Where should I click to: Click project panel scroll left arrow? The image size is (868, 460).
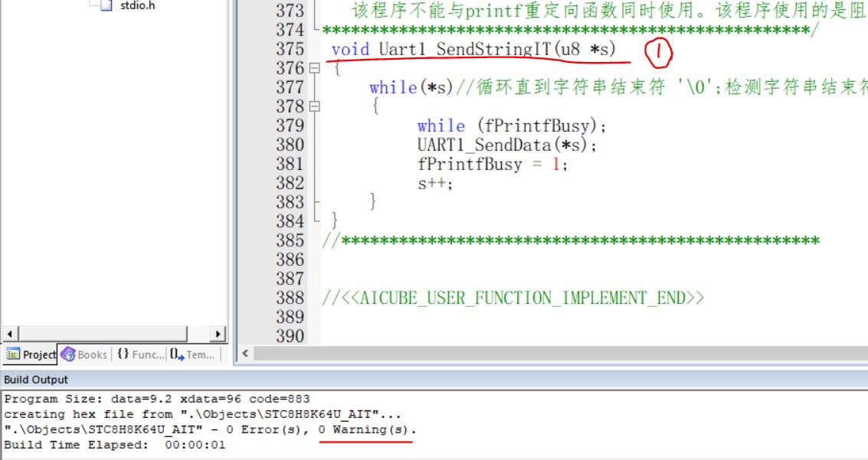coord(10,334)
